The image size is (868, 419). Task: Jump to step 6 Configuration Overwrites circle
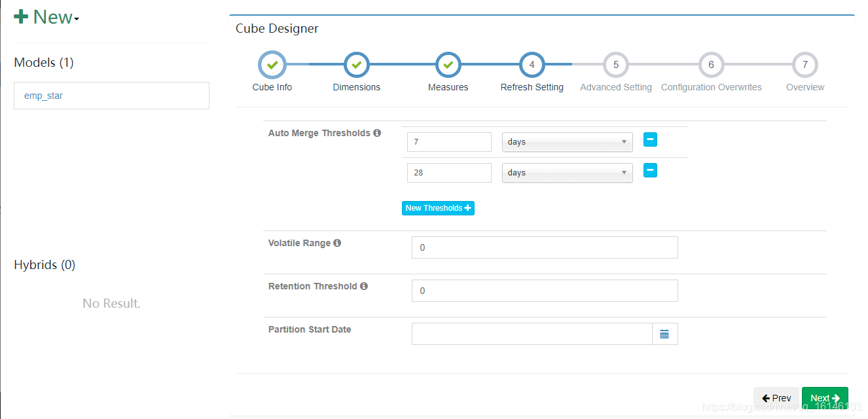point(712,65)
